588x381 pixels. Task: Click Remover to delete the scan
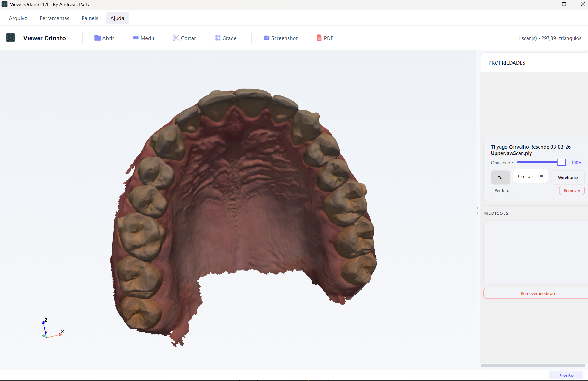[572, 190]
